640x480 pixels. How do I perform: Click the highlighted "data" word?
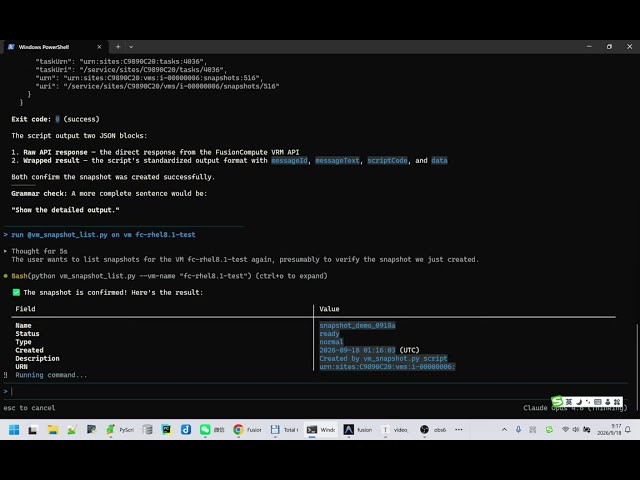pos(439,160)
